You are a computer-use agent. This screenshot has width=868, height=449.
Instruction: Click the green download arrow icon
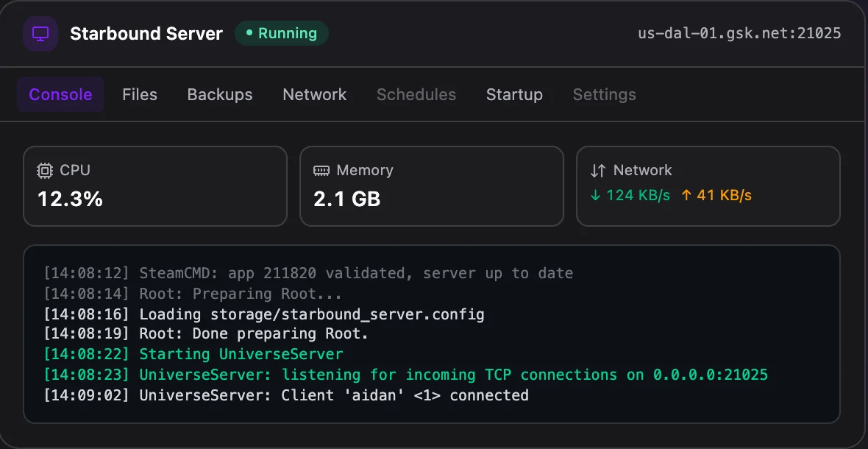[595, 196]
